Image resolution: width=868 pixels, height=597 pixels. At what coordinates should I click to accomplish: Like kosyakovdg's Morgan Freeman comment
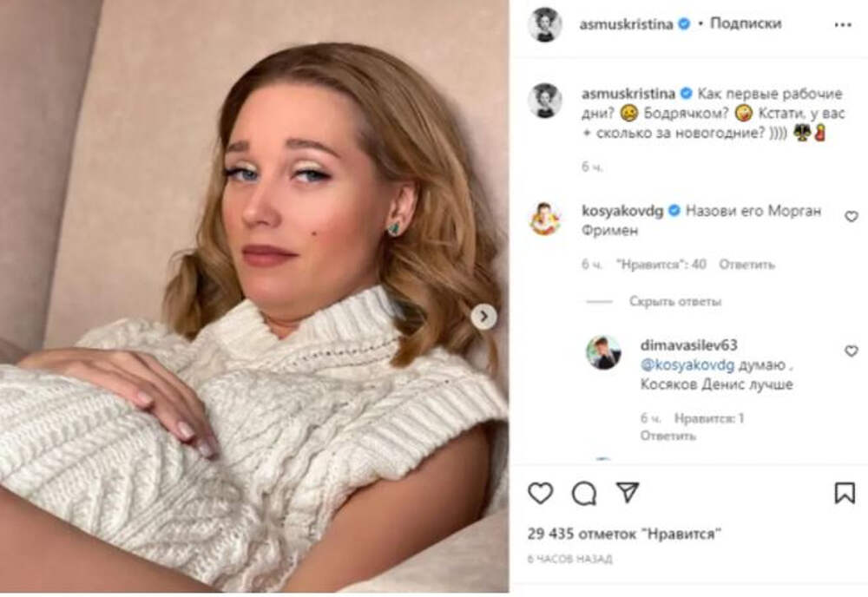click(851, 217)
